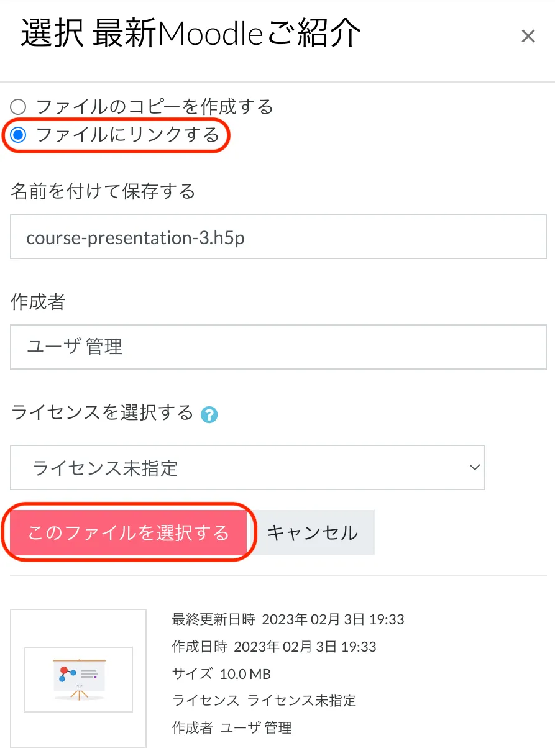
Task: Click the 名前を付けて保存する field label
Action: 103,191
